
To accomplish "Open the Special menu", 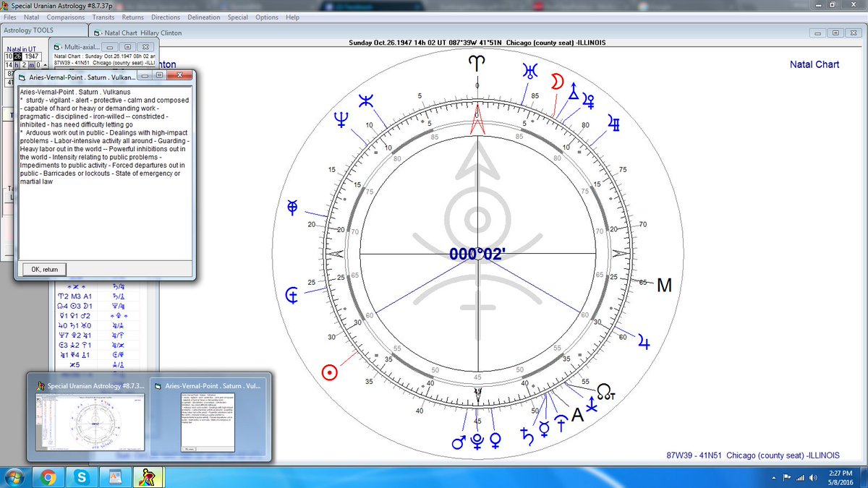I will tap(238, 17).
